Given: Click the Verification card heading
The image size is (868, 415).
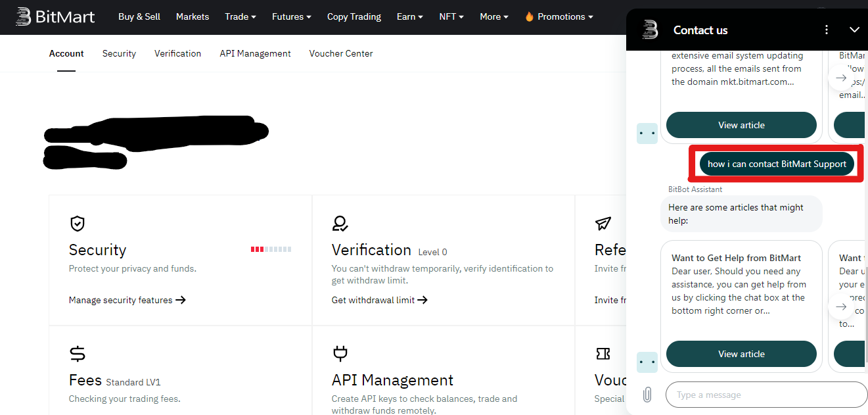Looking at the screenshot, I should pos(371,250).
